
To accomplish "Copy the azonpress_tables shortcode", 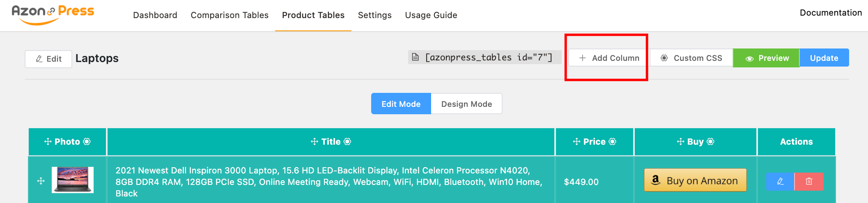I will pyautogui.click(x=485, y=58).
